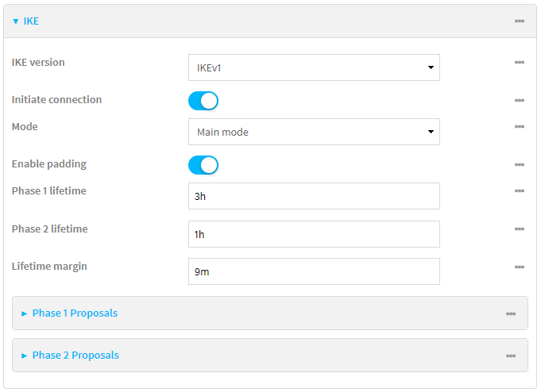Click the Phase 1 lifetime options icon
The width and height of the screenshot is (541, 392).
519,191
